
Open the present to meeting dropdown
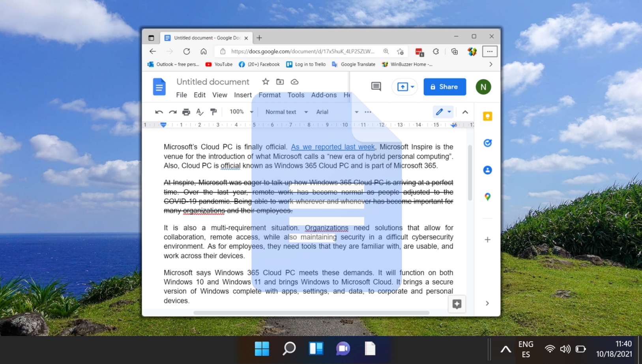[x=404, y=87]
